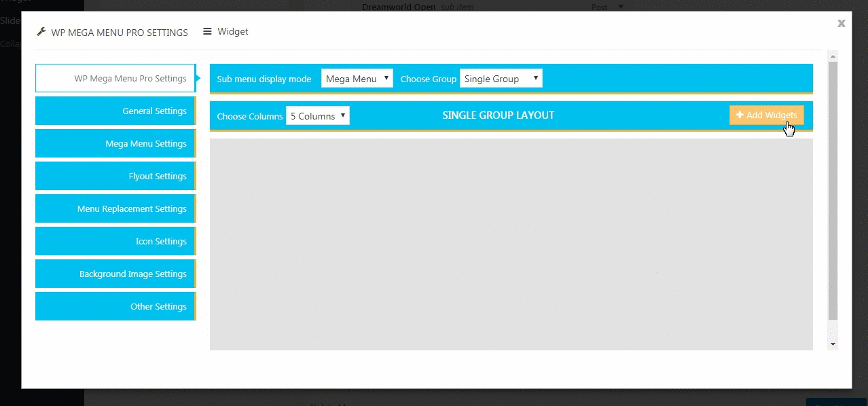Select WP Mega Menu Pro Settings sidebar item
This screenshot has width=868, height=406.
coord(115,78)
